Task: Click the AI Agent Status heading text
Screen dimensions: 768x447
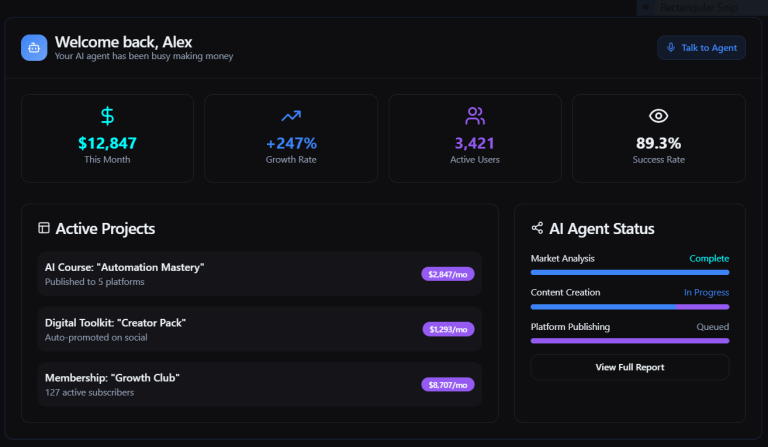Action: tap(601, 229)
